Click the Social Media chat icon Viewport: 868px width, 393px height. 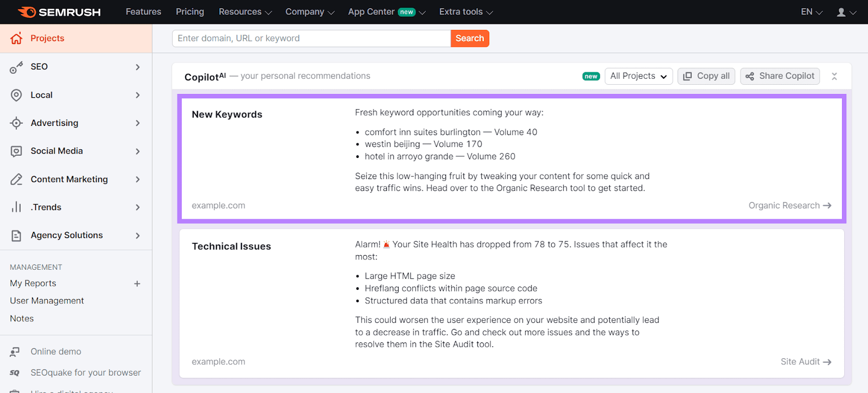(17, 151)
